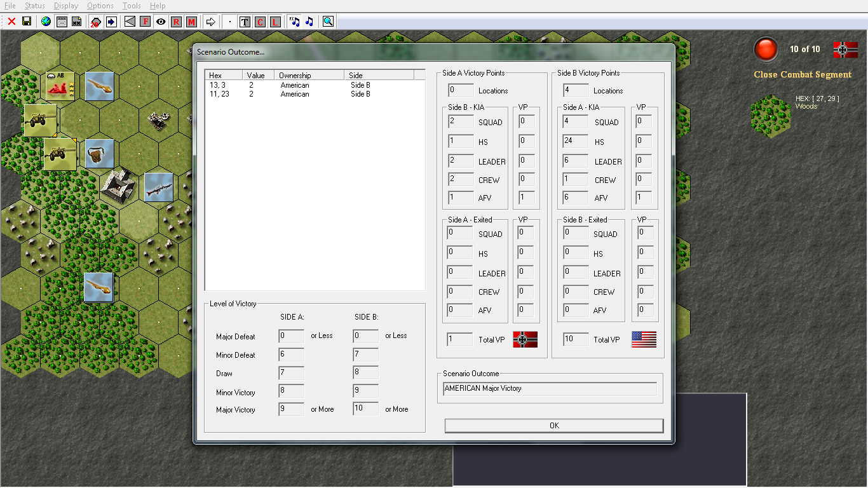Click OK in Scenario Outcome dialog

tap(554, 426)
